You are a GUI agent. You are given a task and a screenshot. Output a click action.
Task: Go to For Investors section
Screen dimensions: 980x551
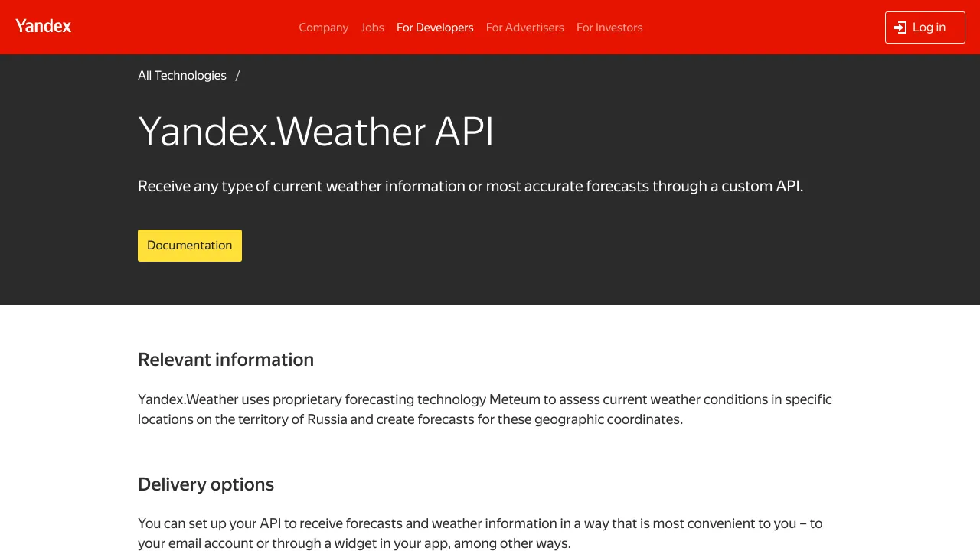click(609, 28)
